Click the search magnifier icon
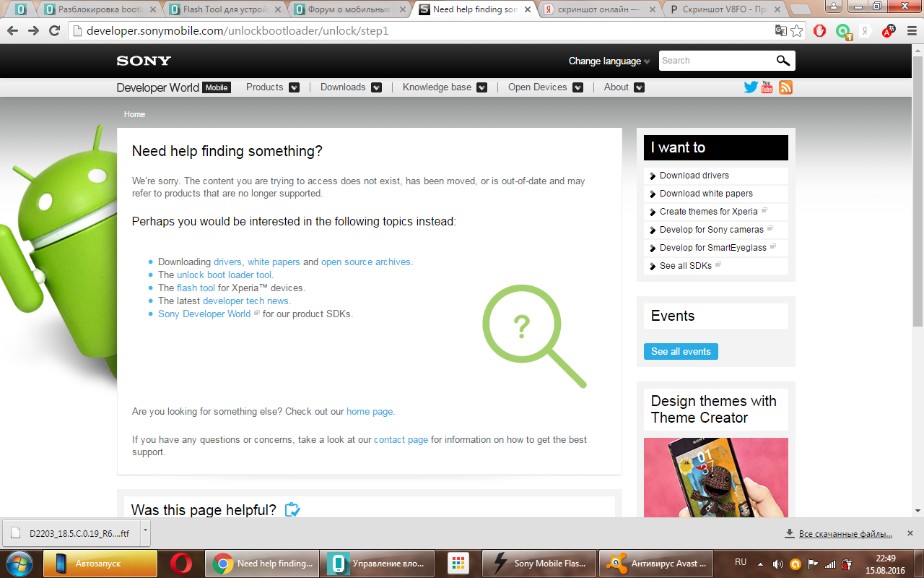Viewport: 924px width, 578px height. pos(783,61)
